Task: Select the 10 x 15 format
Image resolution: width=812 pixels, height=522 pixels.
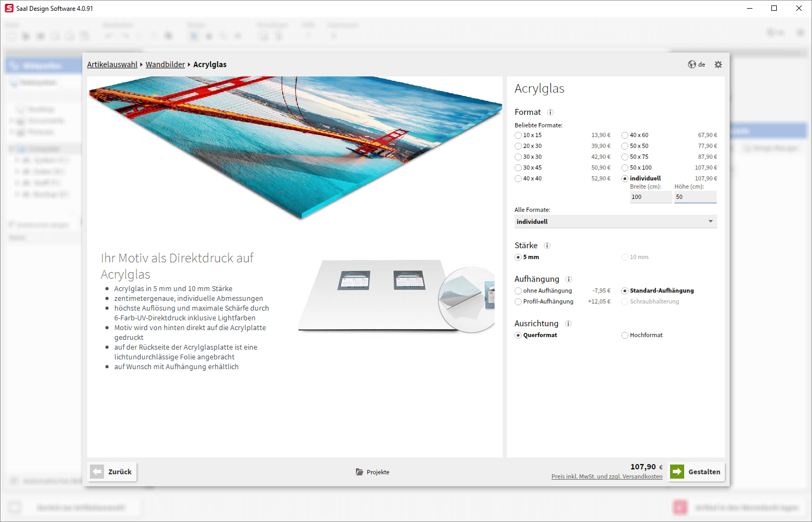Action: tap(518, 136)
